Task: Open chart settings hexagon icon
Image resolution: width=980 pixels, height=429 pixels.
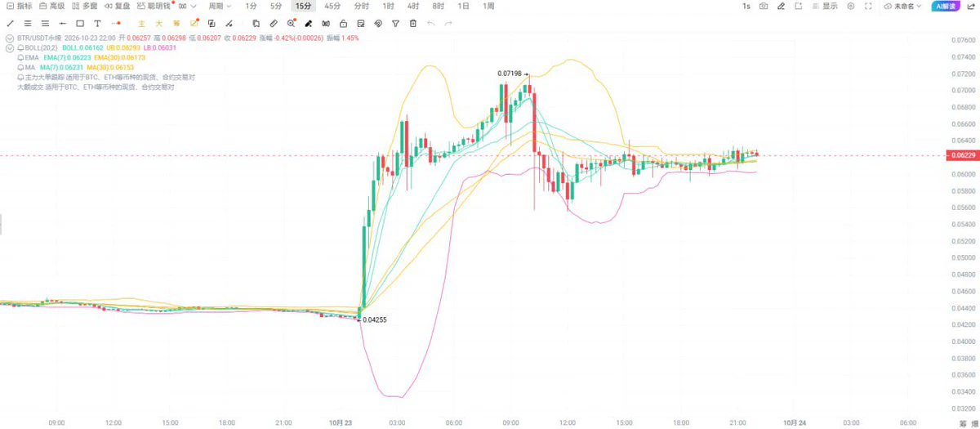Action: click(x=850, y=7)
